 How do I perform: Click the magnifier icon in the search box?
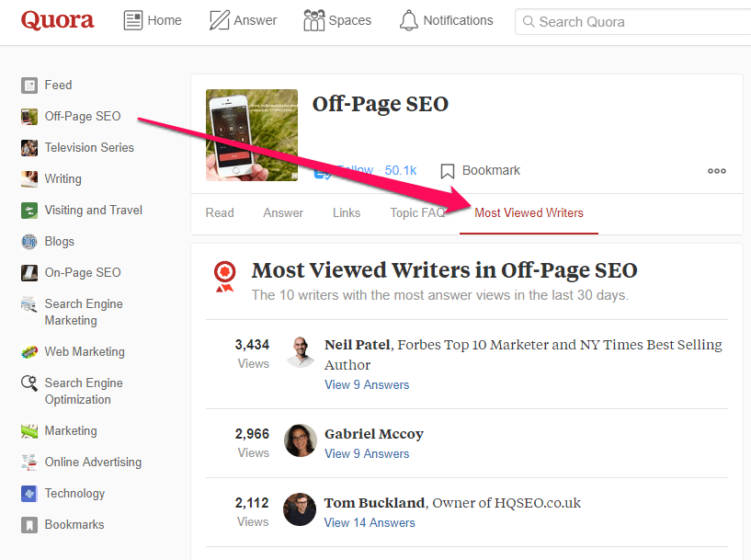coord(529,21)
